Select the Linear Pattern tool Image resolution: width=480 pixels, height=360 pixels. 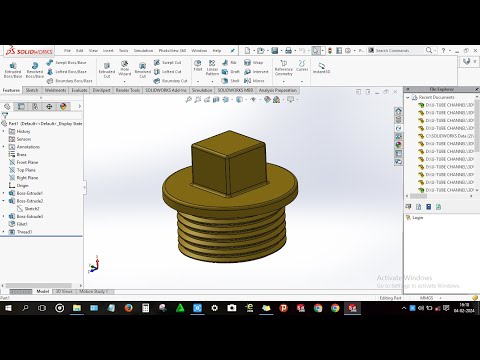212,68
